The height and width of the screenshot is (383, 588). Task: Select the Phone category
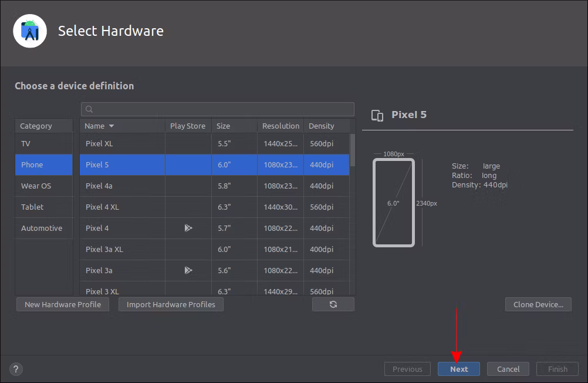pyautogui.click(x=44, y=164)
